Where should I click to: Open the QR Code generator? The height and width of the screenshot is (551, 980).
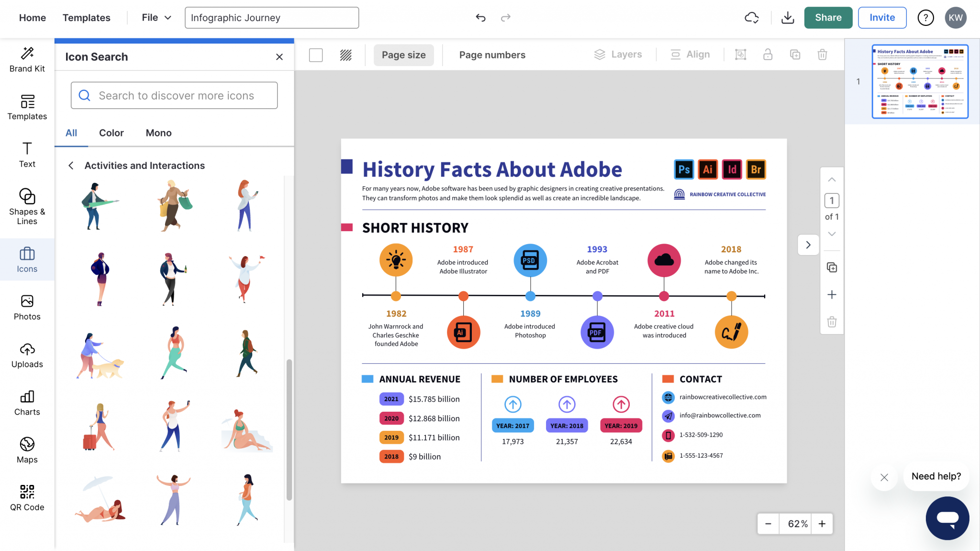pos(27,496)
